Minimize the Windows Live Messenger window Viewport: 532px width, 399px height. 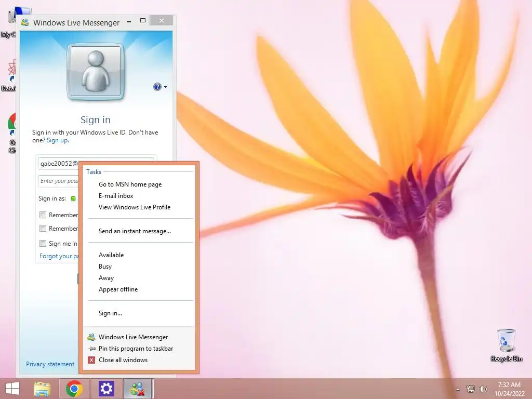(x=129, y=21)
